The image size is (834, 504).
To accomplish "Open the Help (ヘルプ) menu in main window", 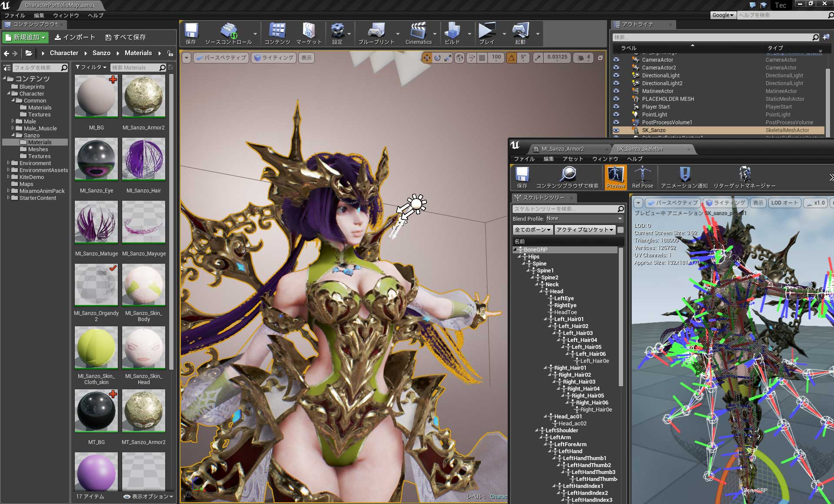I will coord(95,15).
